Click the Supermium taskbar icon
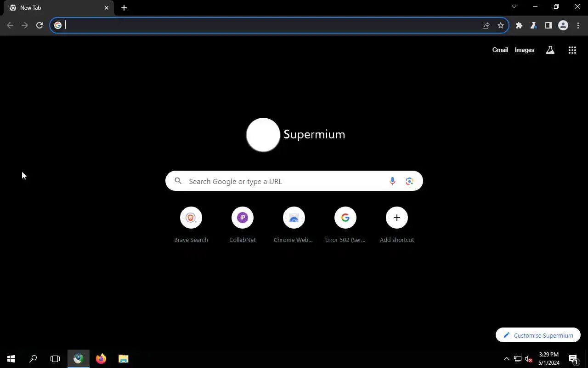The width and height of the screenshot is (588, 368). click(79, 359)
